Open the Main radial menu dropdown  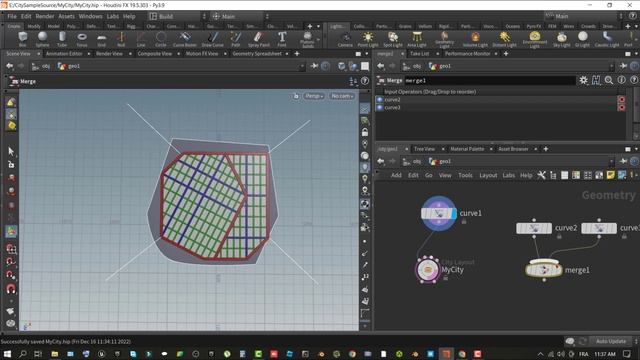pyautogui.click(x=240, y=16)
